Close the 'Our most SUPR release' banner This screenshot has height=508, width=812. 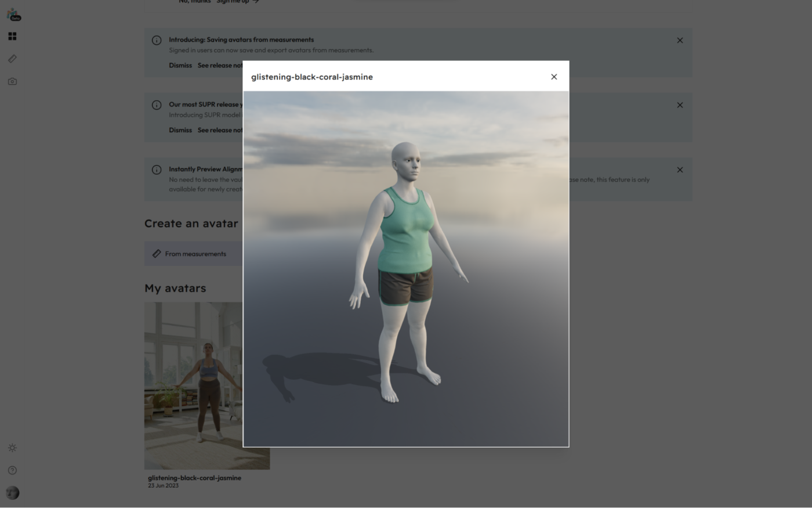680,105
